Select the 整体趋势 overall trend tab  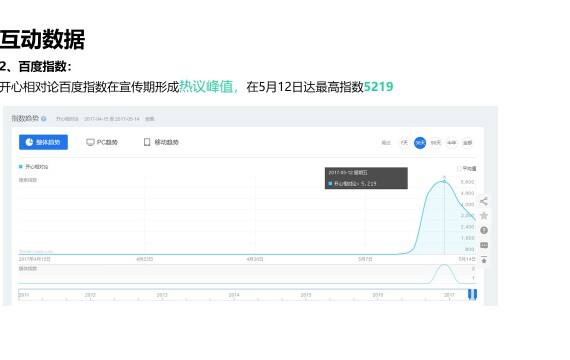[43, 142]
